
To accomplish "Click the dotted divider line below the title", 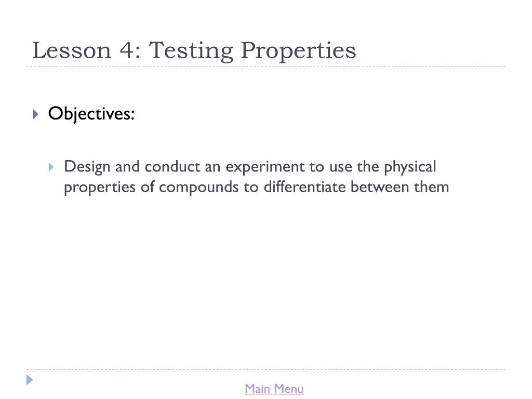I will [266, 66].
